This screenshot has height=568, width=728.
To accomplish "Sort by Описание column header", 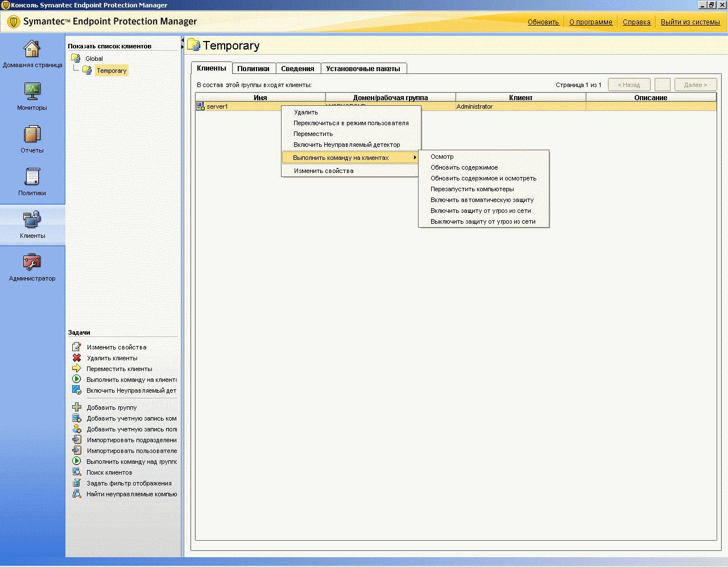I will coord(651,97).
